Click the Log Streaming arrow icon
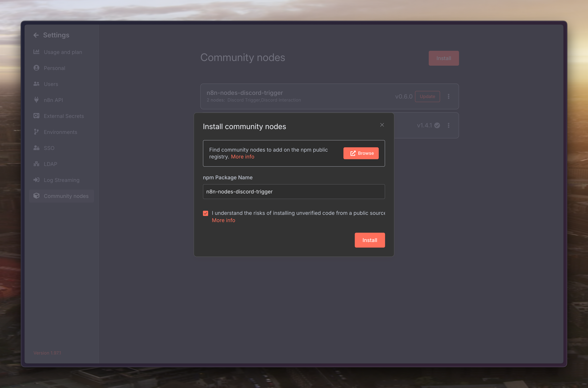588x388 pixels. pyautogui.click(x=36, y=180)
